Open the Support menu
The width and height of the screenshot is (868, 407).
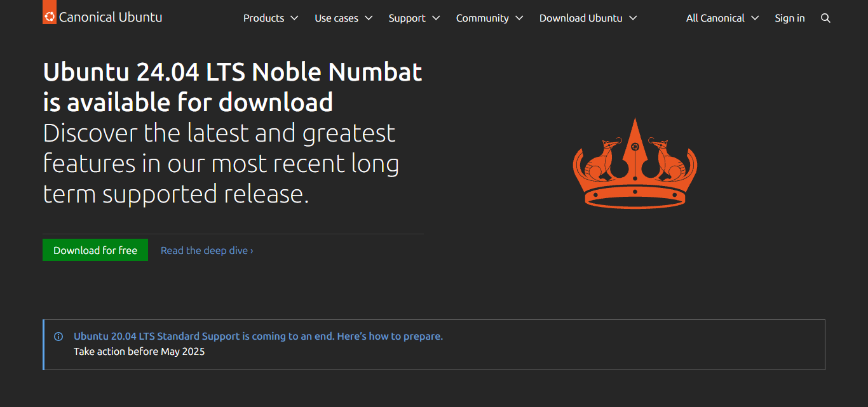tap(414, 18)
